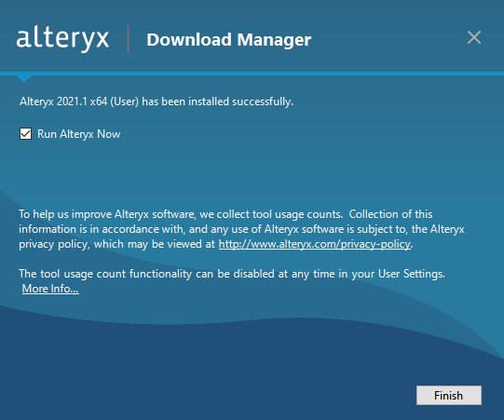The width and height of the screenshot is (504, 420).
Task: Click the 'To help us improve Alteryx' paragraph
Action: pos(241,229)
